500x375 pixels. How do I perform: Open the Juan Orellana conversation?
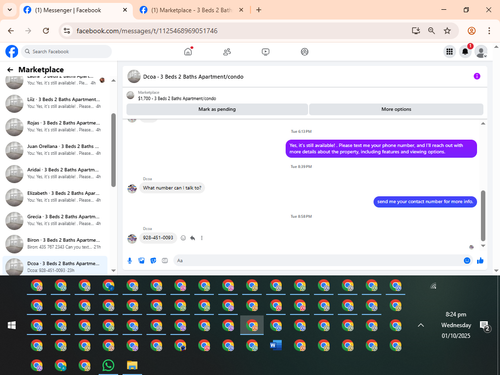(x=55, y=150)
